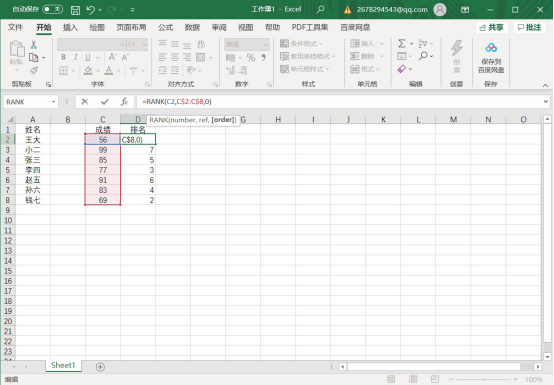Click the Save to Baidu Netdisk icon
This screenshot has width=554, height=385.
tap(491, 58)
